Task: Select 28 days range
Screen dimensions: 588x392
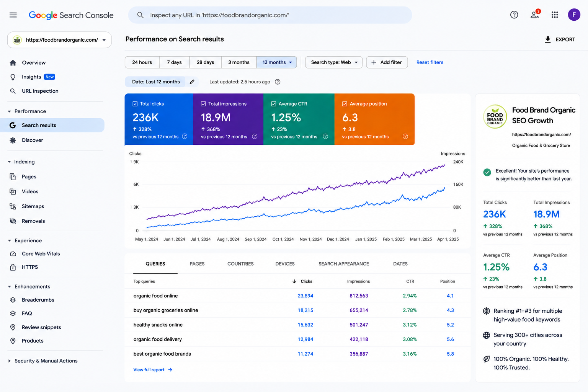Action: pyautogui.click(x=206, y=62)
